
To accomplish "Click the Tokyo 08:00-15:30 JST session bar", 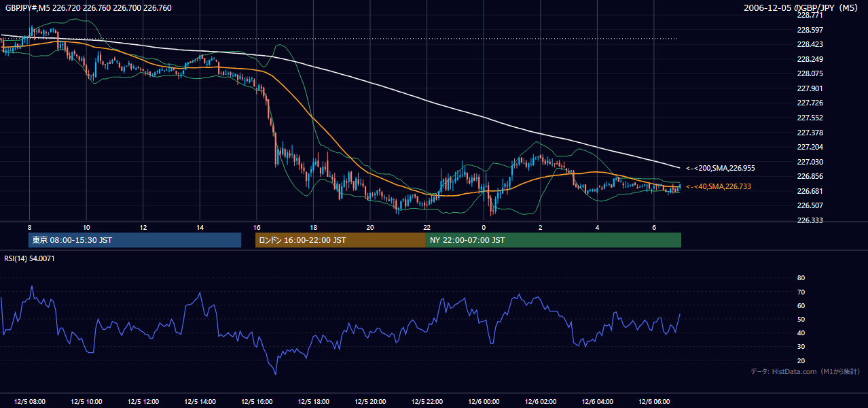I will (134, 240).
